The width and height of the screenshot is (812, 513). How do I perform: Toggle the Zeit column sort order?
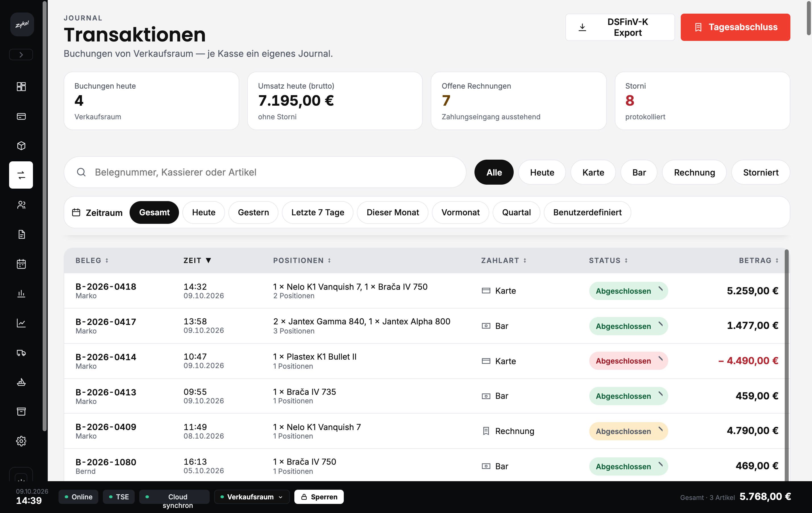197,260
